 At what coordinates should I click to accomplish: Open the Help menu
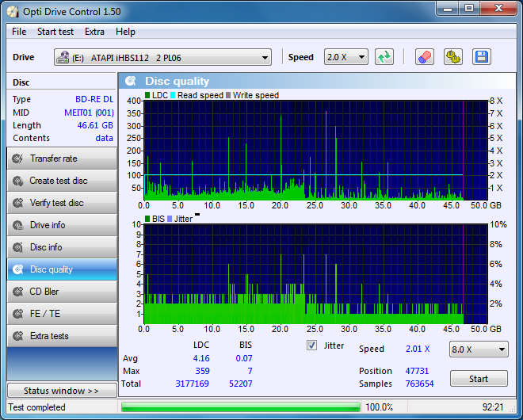(125, 32)
